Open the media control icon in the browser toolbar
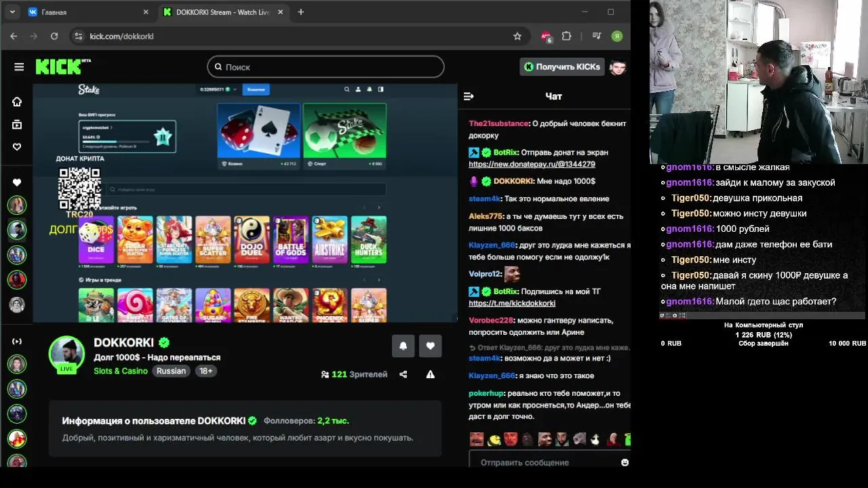The image size is (868, 488). coord(596,36)
